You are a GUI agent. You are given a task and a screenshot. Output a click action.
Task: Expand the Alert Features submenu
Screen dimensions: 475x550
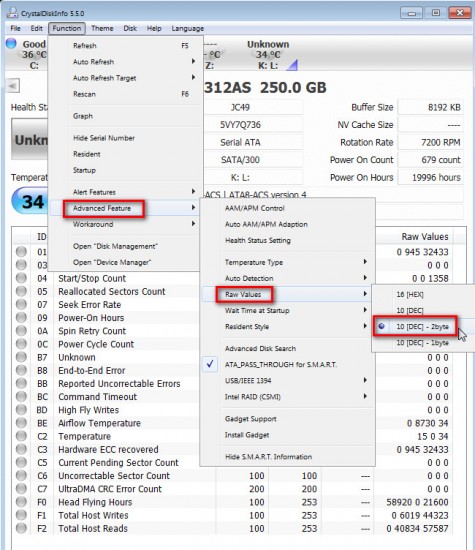point(125,192)
